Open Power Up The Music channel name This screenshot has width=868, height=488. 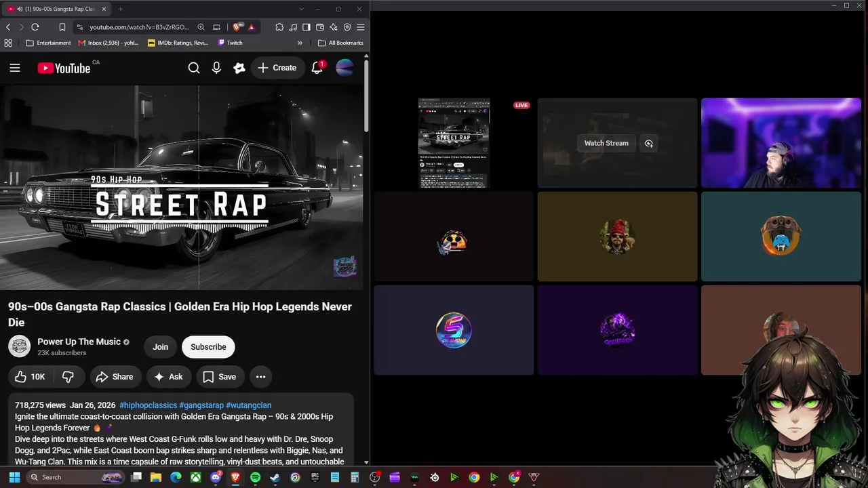click(79, 342)
